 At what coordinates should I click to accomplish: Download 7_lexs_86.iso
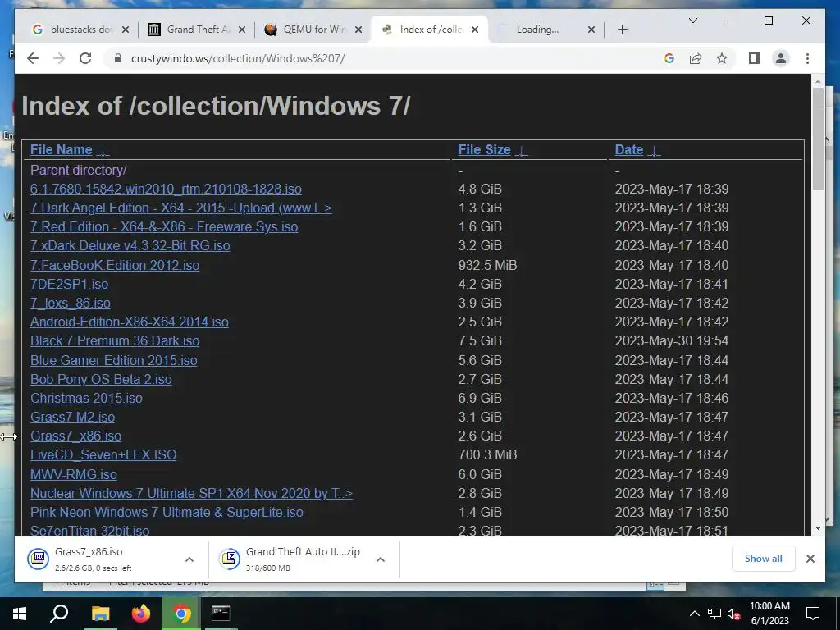[x=71, y=303]
